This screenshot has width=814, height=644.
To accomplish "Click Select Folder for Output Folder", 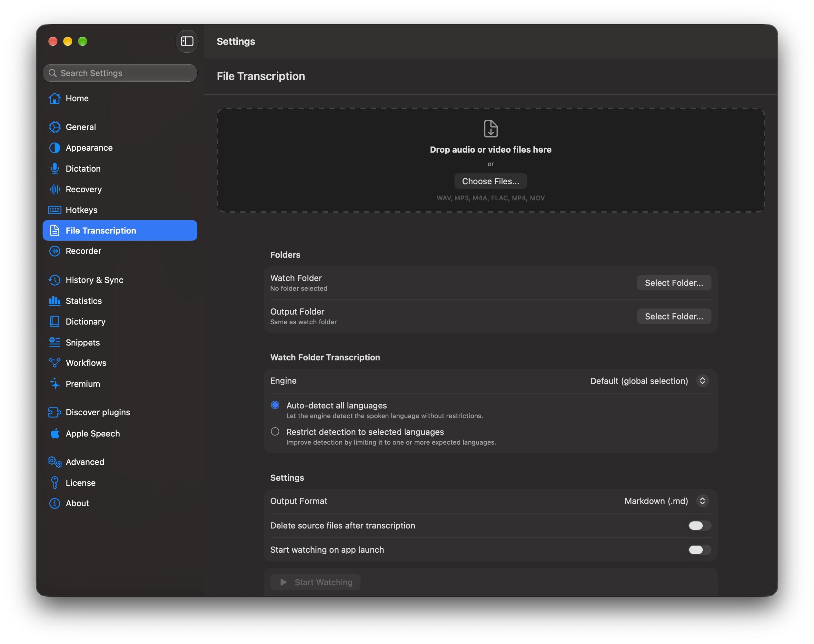I will click(674, 316).
